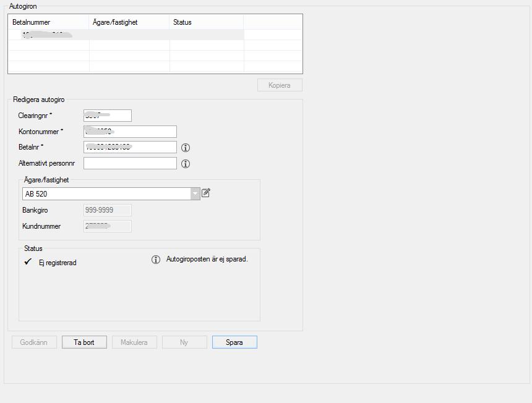
Task: Focus the Kontonummer input field
Action: click(x=130, y=132)
